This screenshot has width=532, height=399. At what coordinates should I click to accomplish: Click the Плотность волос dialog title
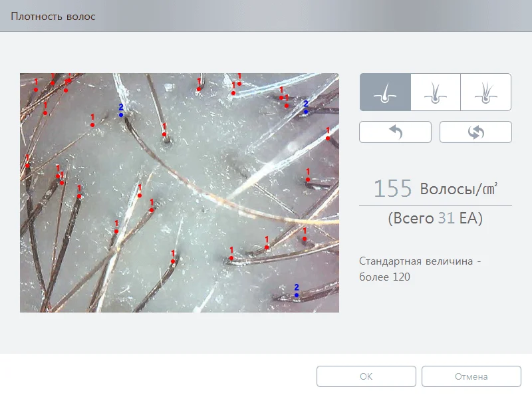pos(53,16)
